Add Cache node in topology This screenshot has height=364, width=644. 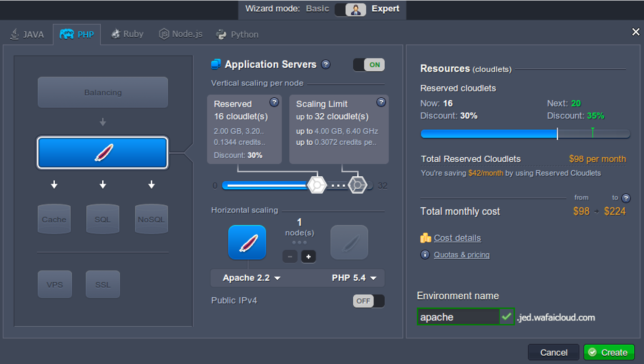54,218
